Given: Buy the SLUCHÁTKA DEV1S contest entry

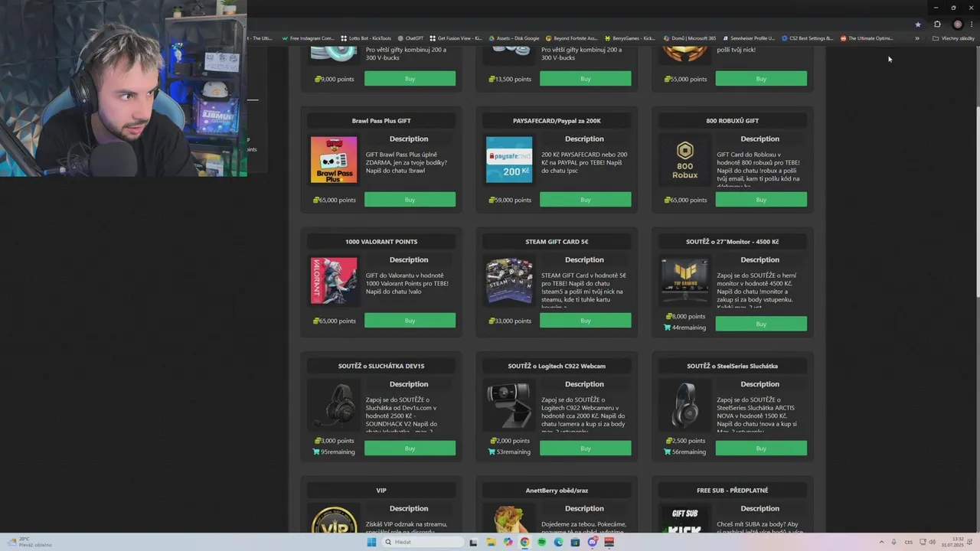Looking at the screenshot, I should 410,448.
